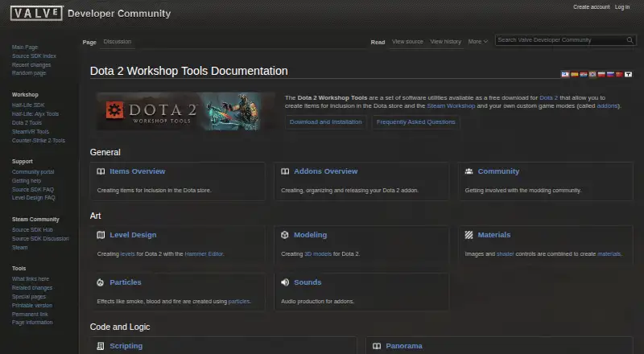Screen dimensions: 644x354
Task: Follow the Steam Workshop inline link
Action: (x=451, y=106)
